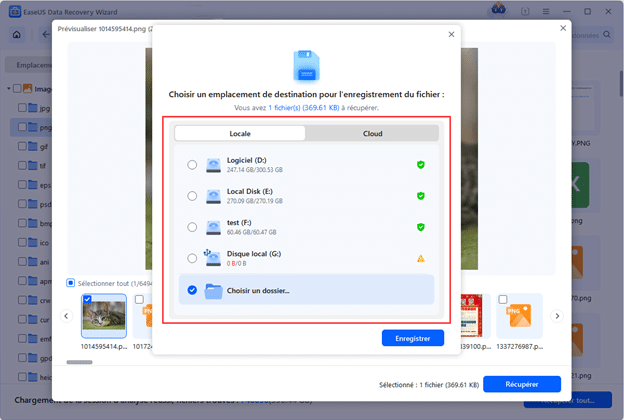Open the heic folder icon in tree
The image size is (624, 420).
pyautogui.click(x=33, y=377)
